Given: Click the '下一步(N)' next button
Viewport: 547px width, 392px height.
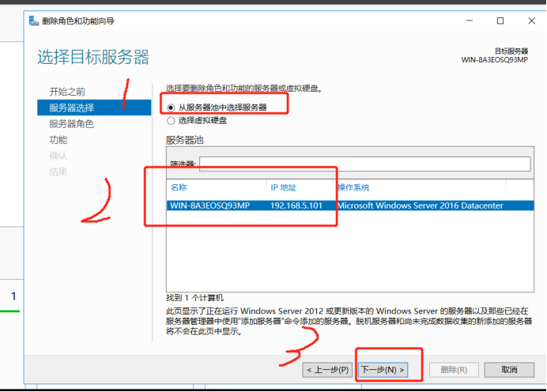Looking at the screenshot, I should (383, 370).
